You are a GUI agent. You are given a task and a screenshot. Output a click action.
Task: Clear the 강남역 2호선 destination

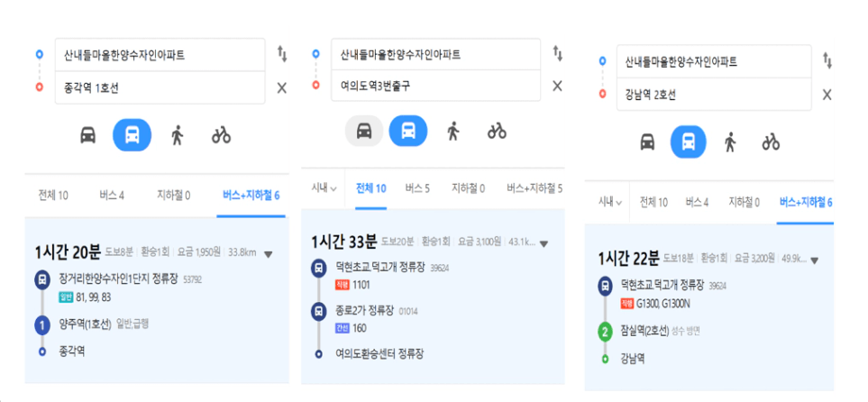tap(827, 95)
